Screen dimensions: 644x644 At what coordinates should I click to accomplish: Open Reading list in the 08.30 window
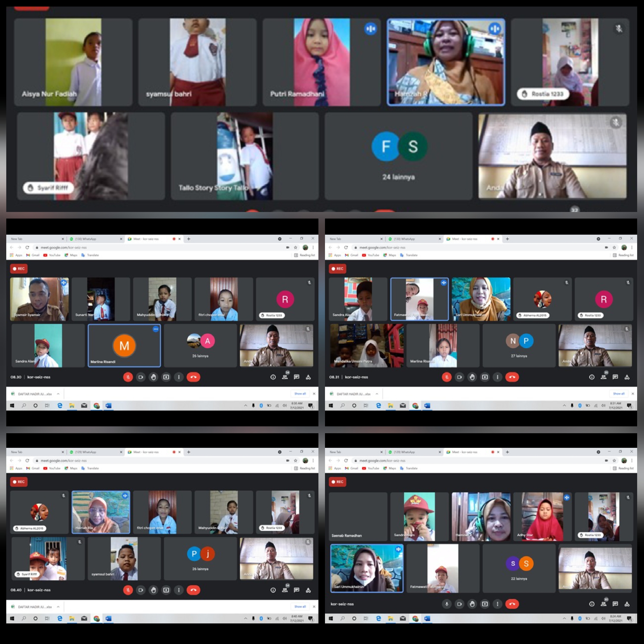coord(304,255)
